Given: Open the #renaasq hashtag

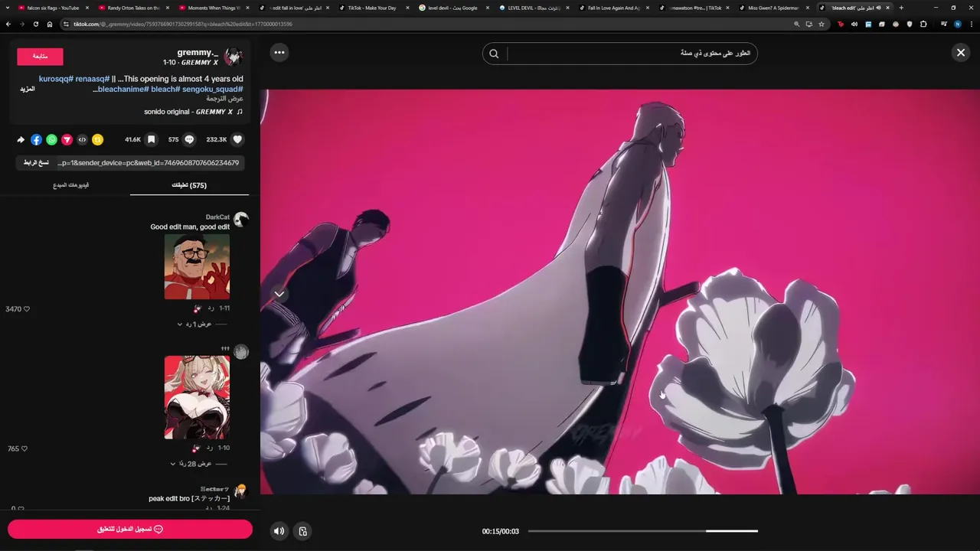Looking at the screenshot, I should click(x=93, y=79).
